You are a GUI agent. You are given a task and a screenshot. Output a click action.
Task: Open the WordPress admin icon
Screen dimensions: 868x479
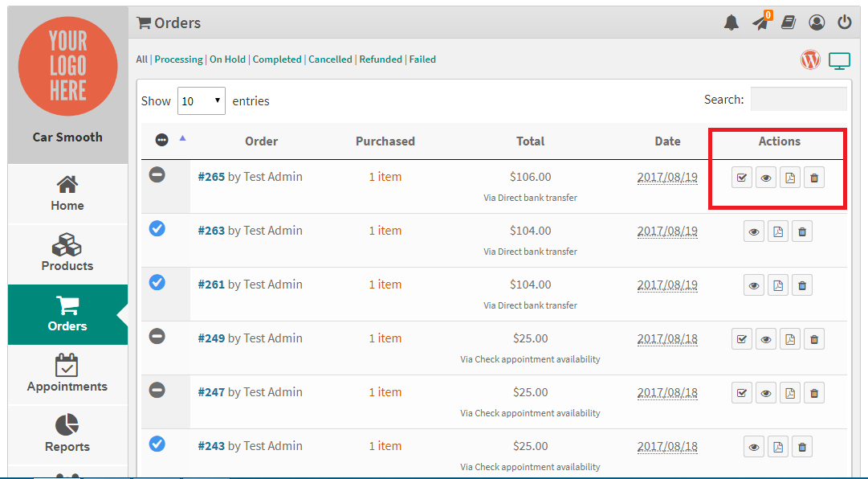click(x=810, y=59)
